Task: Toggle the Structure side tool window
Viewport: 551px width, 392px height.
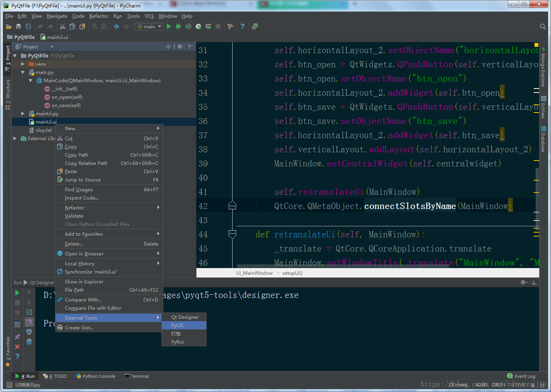Action: pyautogui.click(x=7, y=95)
